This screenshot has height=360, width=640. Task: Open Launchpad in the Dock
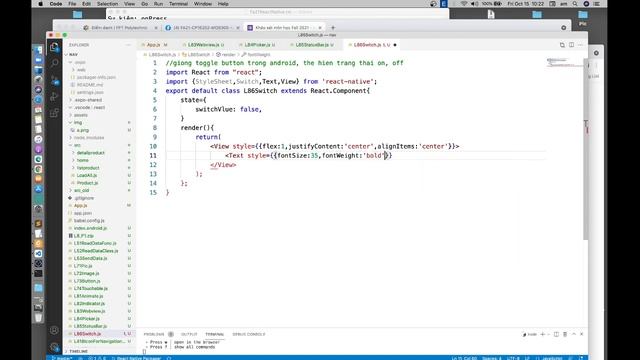point(38,80)
